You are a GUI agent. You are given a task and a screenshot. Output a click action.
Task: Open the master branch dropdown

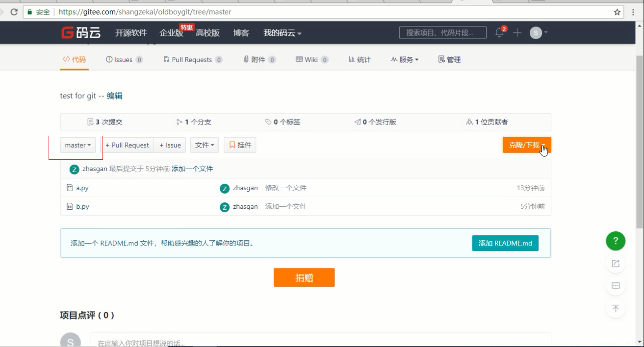point(78,145)
